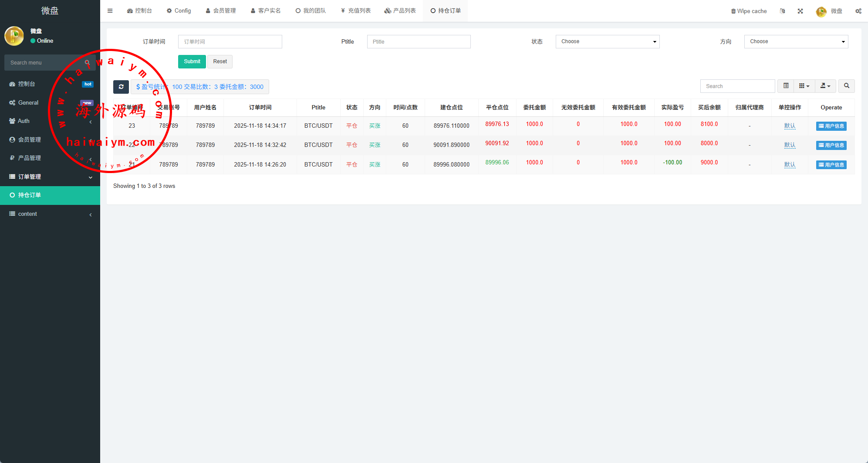Switch to the 产品列表 tab
868x463 pixels.
point(400,11)
